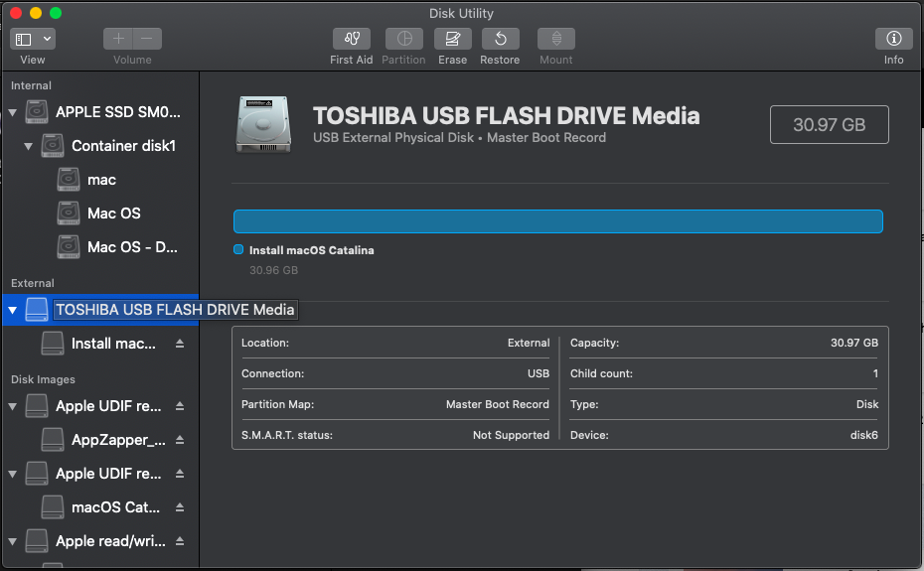The height and width of the screenshot is (571, 924).
Task: Show disk Info panel
Action: [x=893, y=39]
